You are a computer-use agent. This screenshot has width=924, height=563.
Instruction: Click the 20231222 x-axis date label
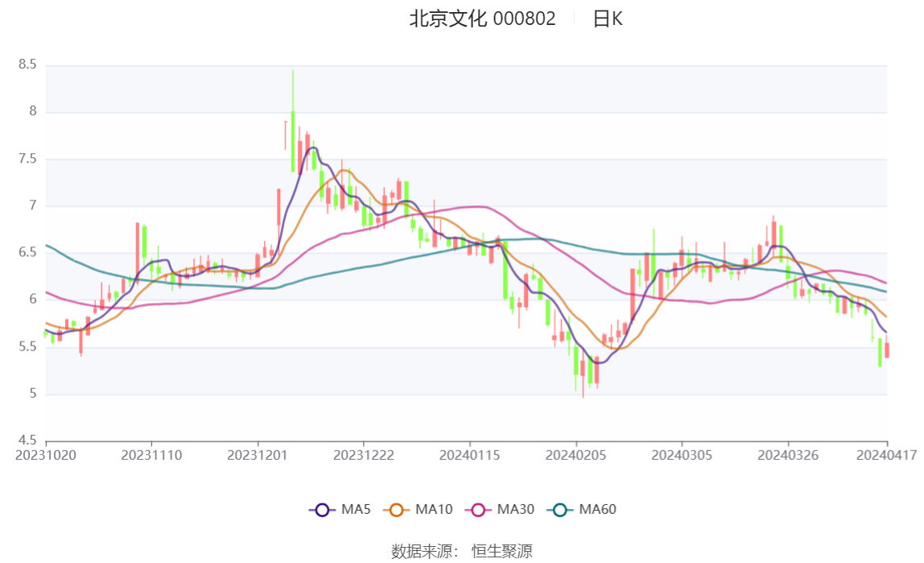(x=364, y=455)
